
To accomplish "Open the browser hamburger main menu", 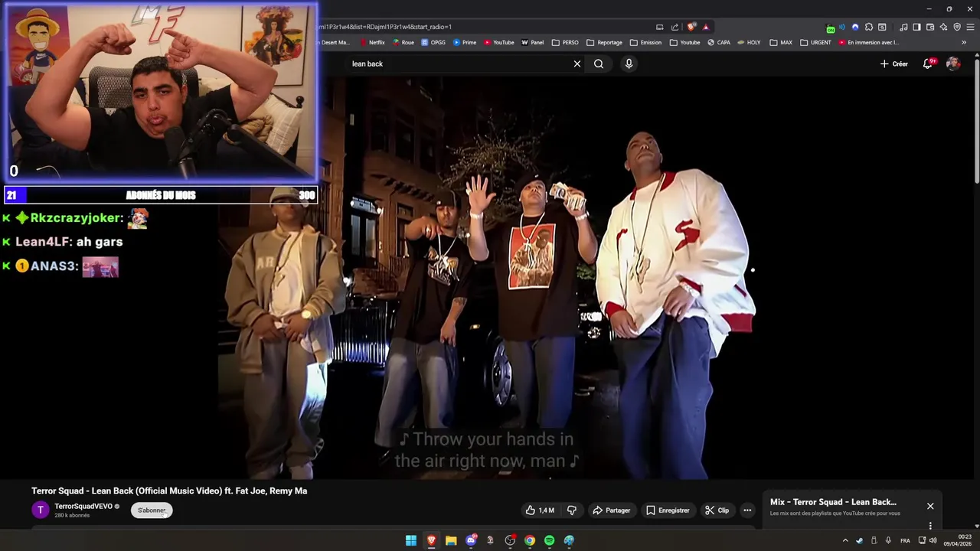I will point(970,27).
